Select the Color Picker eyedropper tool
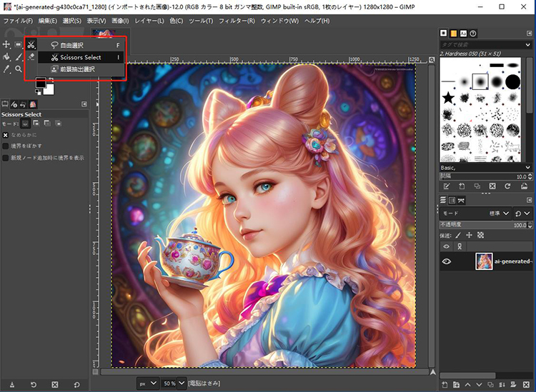This screenshot has height=392, width=536. point(6,69)
